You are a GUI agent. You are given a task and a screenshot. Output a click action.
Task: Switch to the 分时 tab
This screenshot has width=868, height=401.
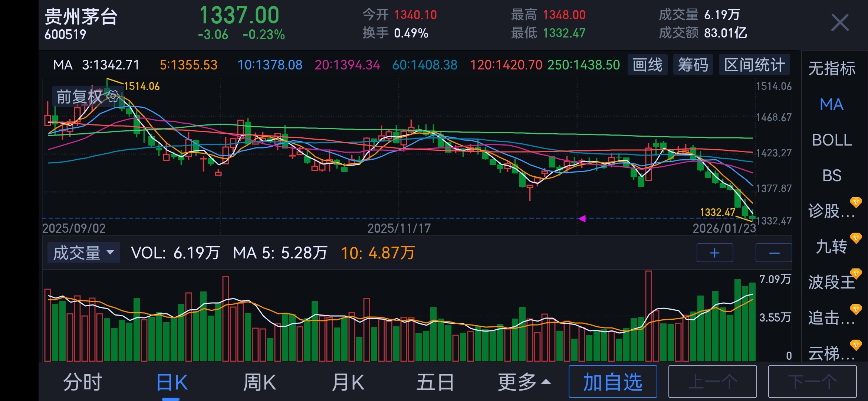click(x=82, y=382)
